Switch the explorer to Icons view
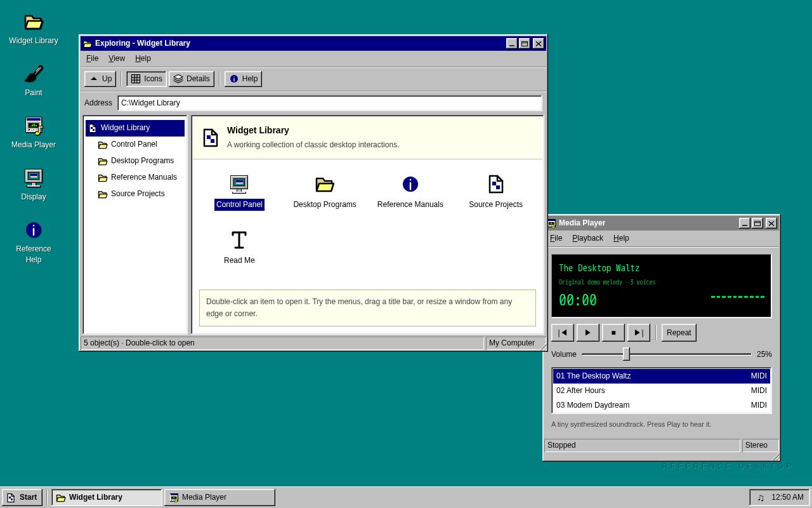 (x=147, y=79)
